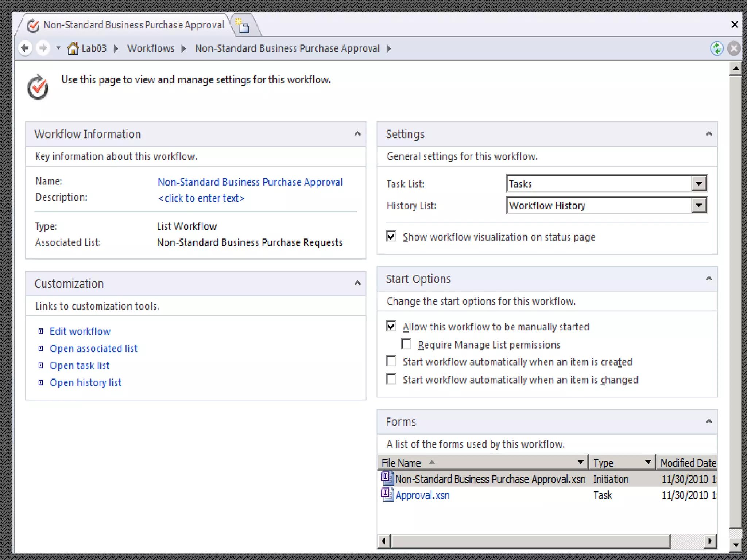Click the Edit workflow link
747x560 pixels.
80,331
